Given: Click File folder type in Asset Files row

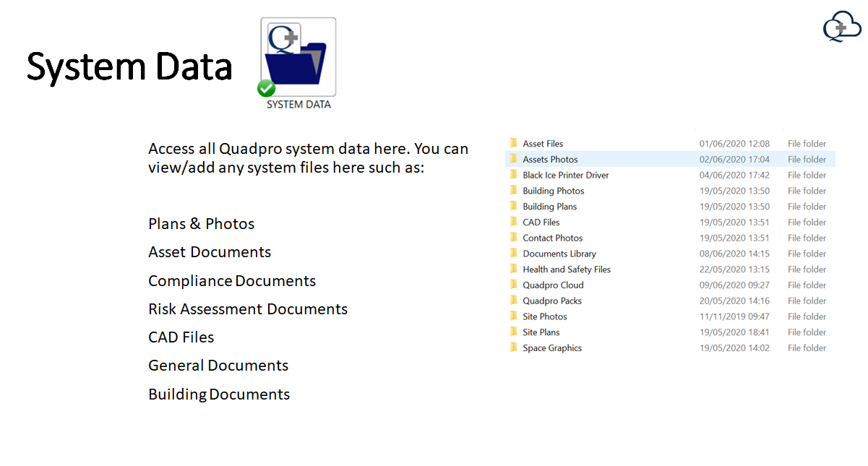Looking at the screenshot, I should [807, 144].
